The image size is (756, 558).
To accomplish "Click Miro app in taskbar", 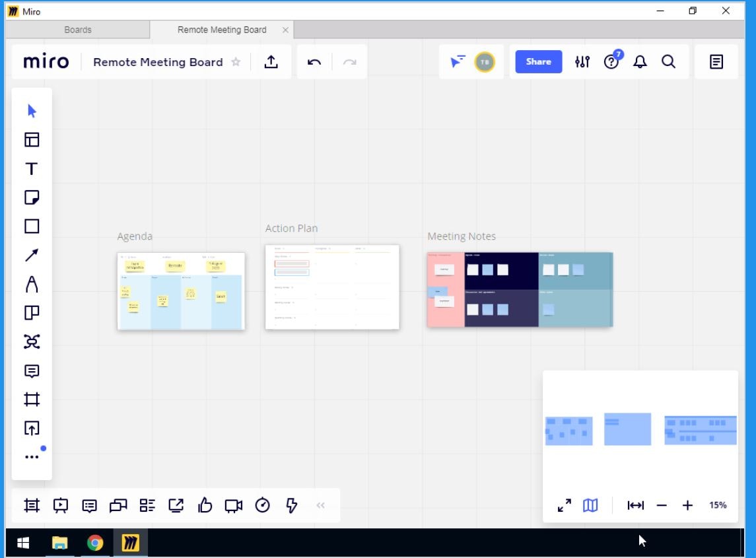I will point(130,543).
